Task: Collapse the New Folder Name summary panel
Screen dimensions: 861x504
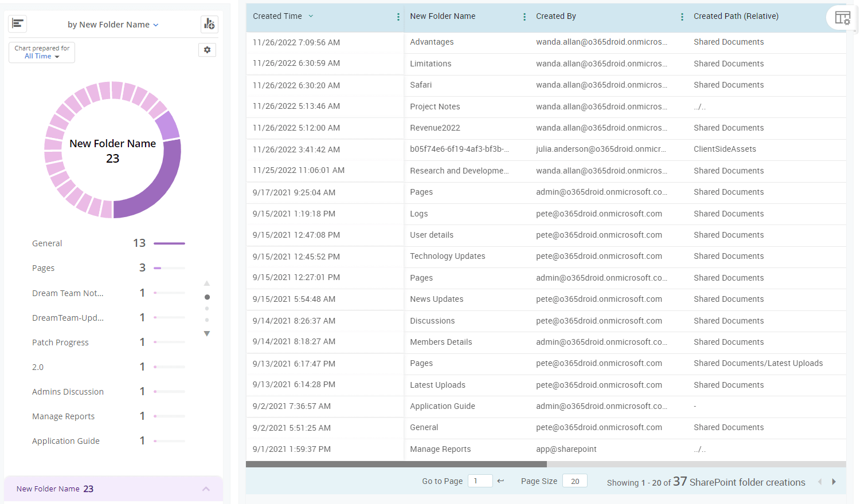Action: (x=206, y=489)
